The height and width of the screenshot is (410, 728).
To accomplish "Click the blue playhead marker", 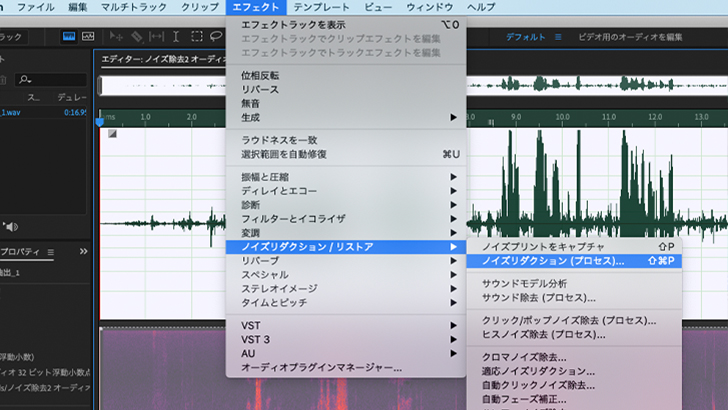I will click(x=99, y=122).
